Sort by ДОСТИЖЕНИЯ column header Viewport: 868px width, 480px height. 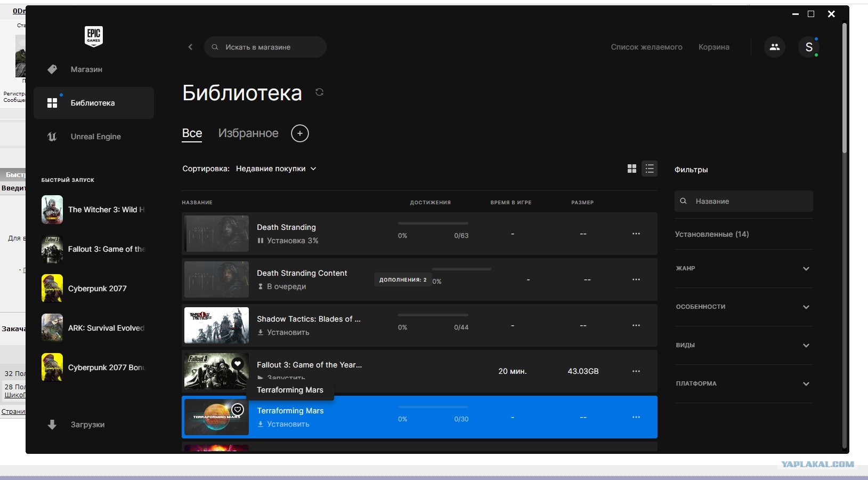click(431, 203)
